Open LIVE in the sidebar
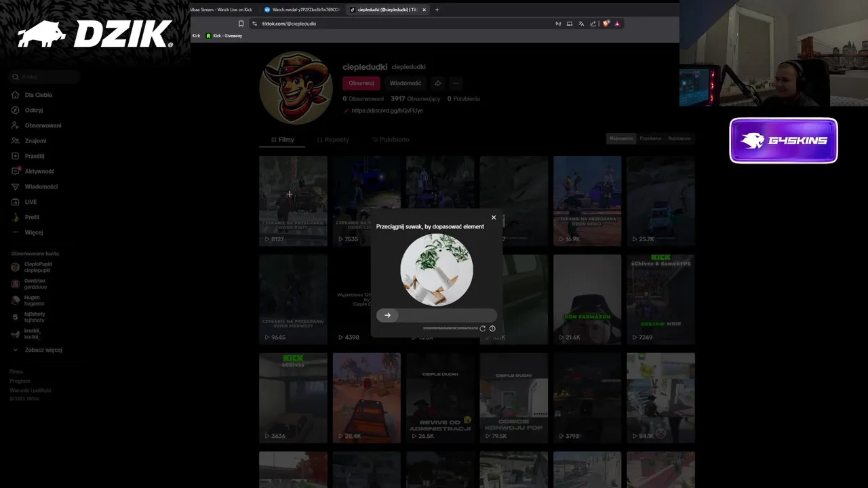 (31, 202)
